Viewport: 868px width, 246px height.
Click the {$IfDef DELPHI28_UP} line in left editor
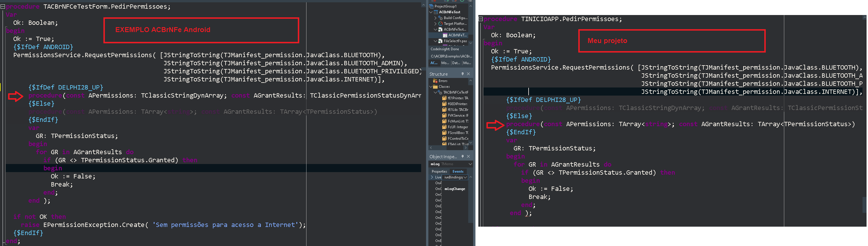point(66,87)
